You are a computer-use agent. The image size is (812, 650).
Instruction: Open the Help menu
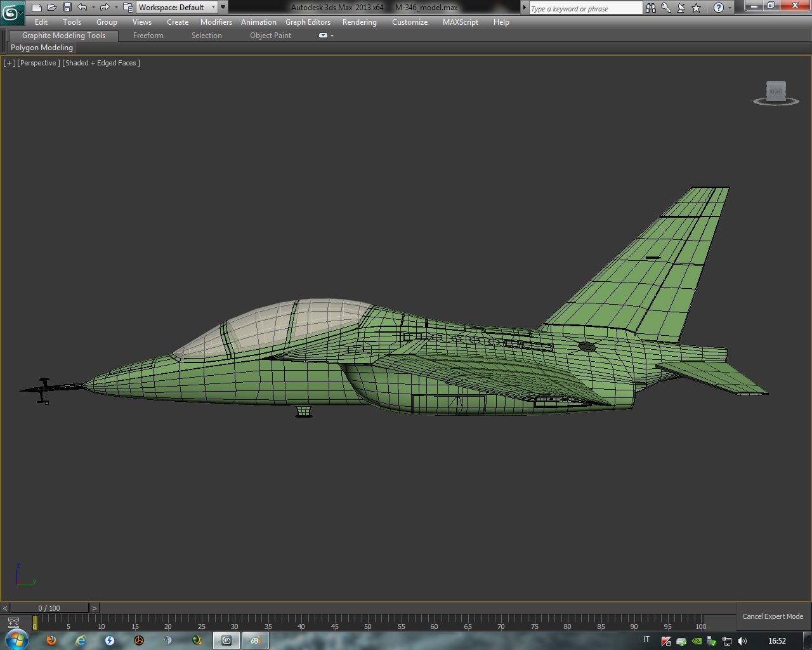[501, 22]
